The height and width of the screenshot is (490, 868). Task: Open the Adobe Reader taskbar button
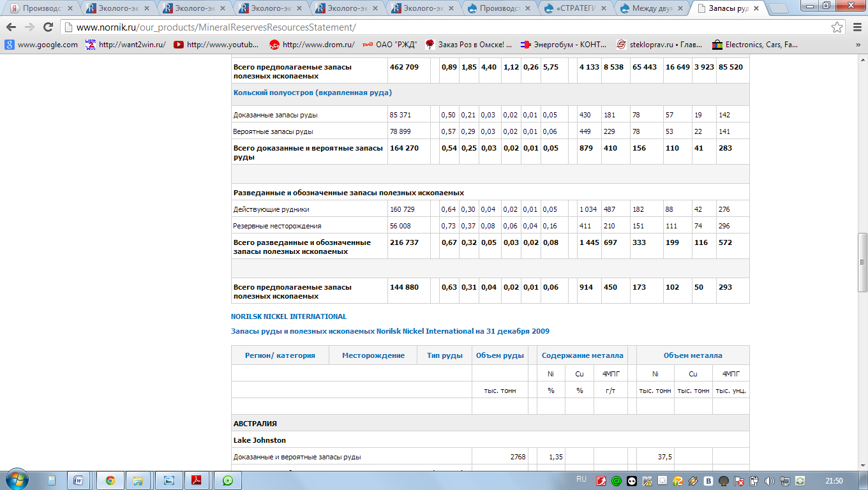pyautogui.click(x=198, y=480)
